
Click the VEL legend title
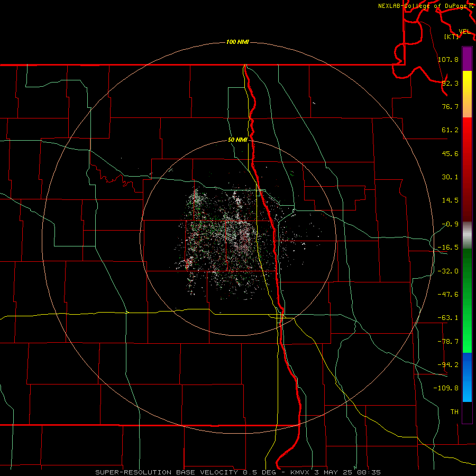pyautogui.click(x=464, y=32)
